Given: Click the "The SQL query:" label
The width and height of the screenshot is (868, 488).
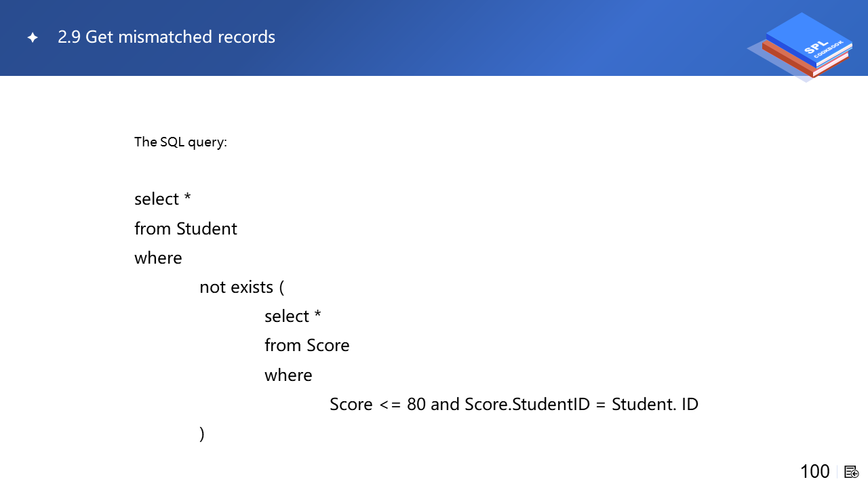Looking at the screenshot, I should 180,142.
